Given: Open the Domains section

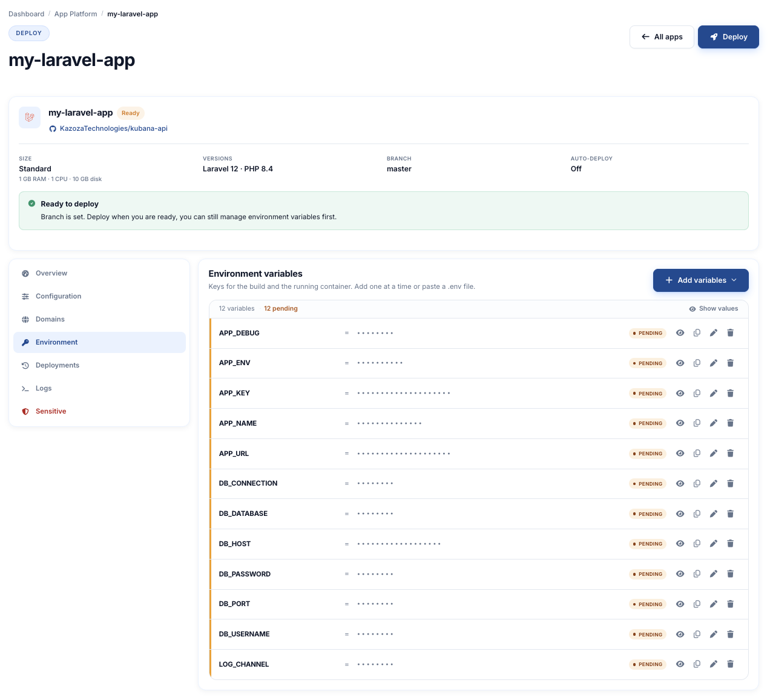Looking at the screenshot, I should point(99,320).
